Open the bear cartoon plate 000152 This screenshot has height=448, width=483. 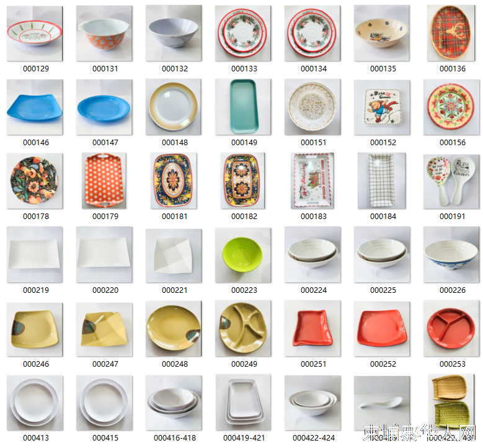click(x=382, y=107)
